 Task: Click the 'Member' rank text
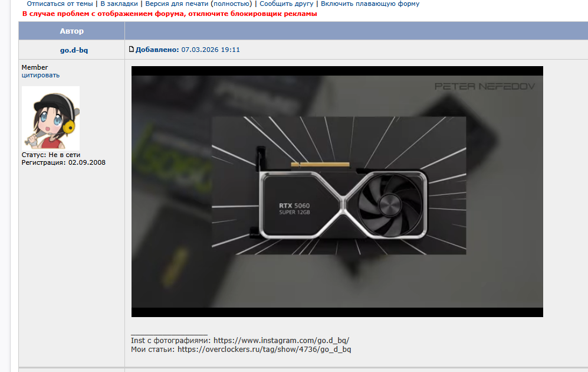tap(34, 67)
